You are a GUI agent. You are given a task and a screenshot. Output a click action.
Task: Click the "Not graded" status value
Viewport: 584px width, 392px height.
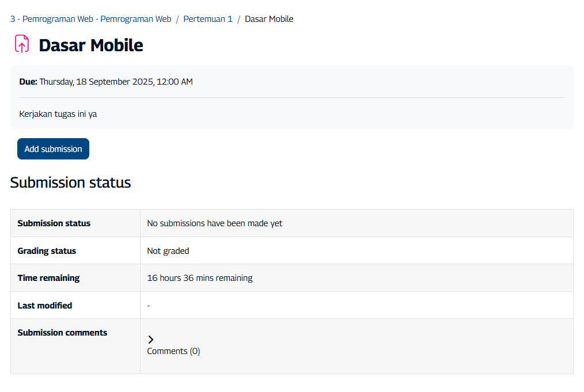pyautogui.click(x=168, y=251)
